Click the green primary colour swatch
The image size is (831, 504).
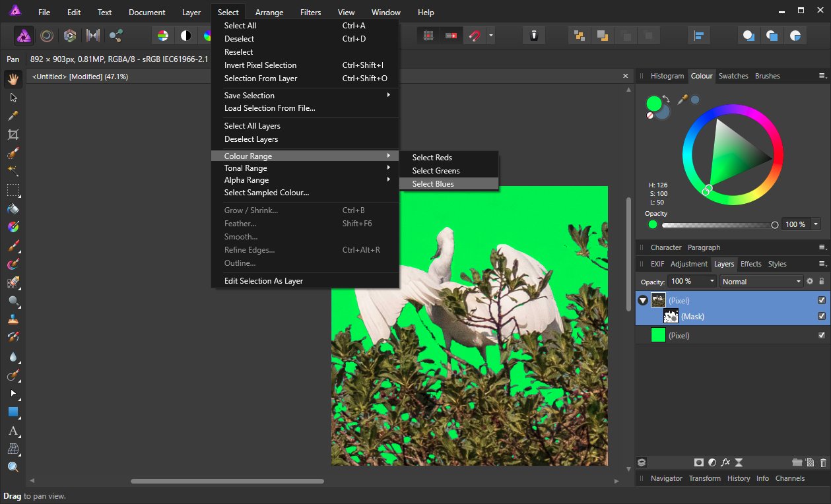[653, 104]
